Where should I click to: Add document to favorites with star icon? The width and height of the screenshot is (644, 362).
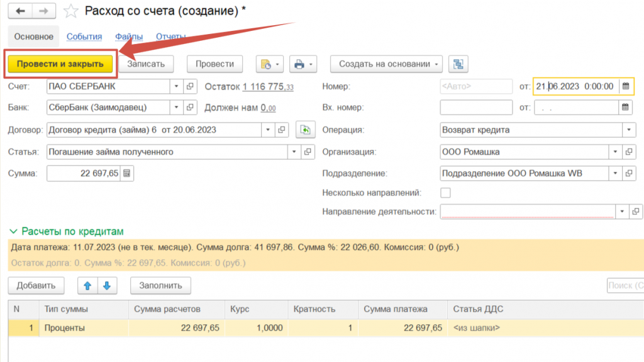coord(72,11)
